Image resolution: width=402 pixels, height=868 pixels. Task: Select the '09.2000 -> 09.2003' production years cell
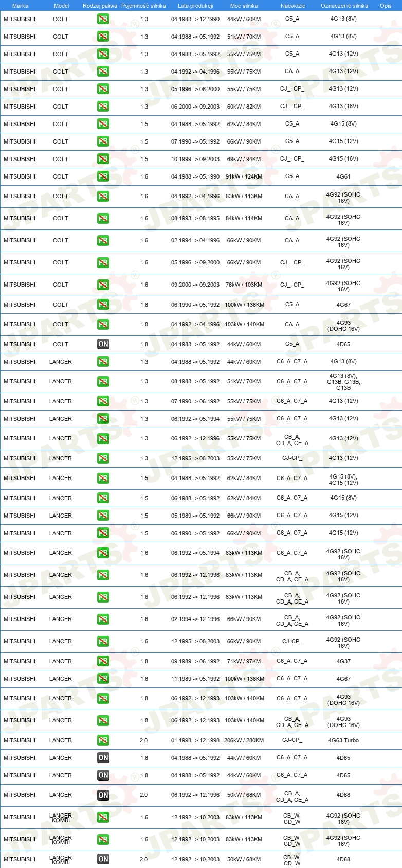[x=195, y=285]
